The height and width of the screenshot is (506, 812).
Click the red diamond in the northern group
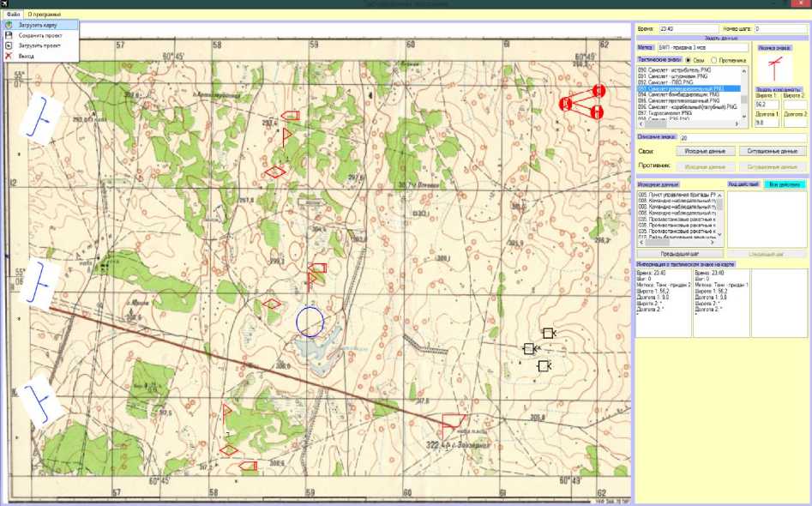275,172
